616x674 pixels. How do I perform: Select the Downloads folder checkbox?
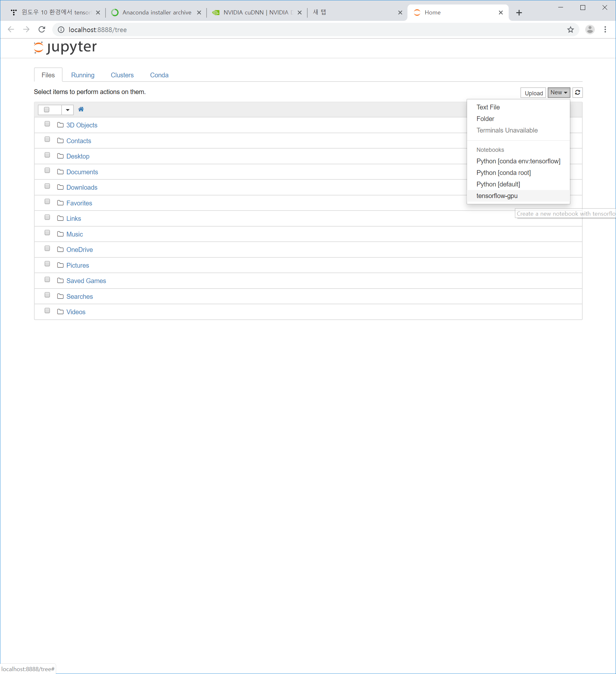coord(47,186)
